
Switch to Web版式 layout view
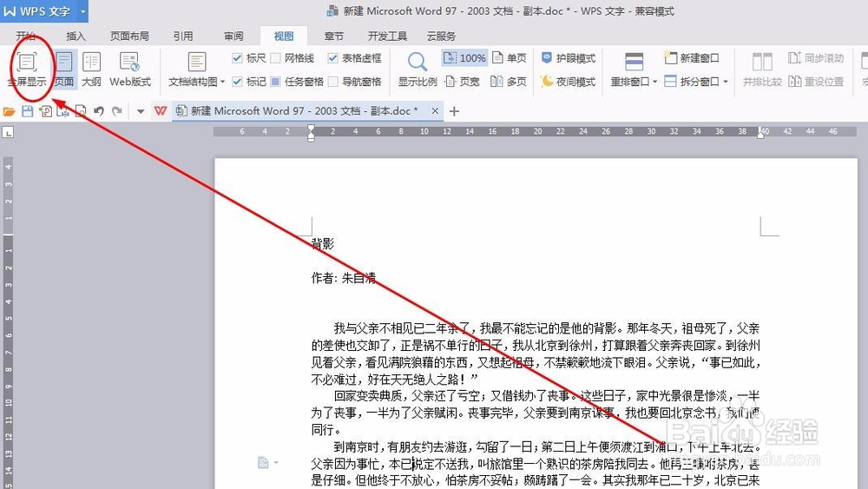[130, 69]
